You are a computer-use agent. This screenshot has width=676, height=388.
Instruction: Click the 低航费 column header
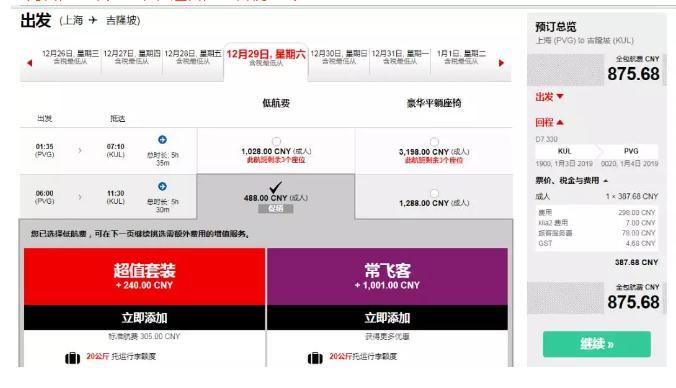[x=276, y=103]
